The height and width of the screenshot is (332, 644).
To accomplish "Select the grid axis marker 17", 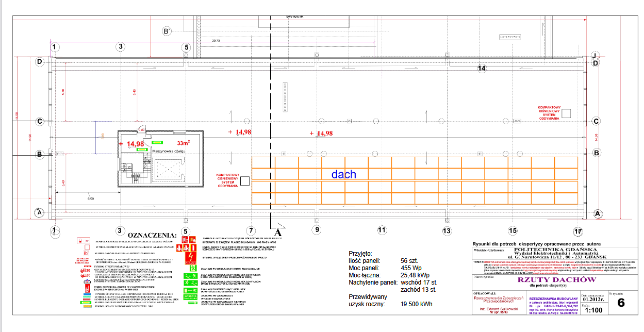I will pos(577,230).
